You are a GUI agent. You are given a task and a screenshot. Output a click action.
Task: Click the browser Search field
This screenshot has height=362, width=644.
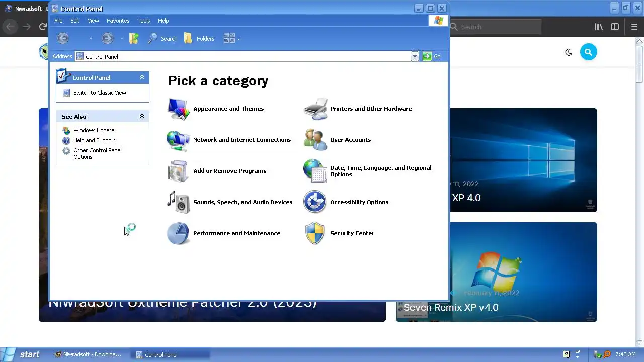point(495,27)
